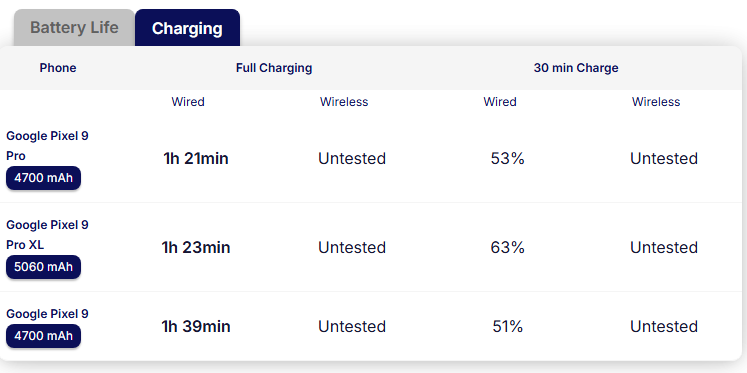747x373 pixels.
Task: Click the Full Charging column header
Action: 274,68
